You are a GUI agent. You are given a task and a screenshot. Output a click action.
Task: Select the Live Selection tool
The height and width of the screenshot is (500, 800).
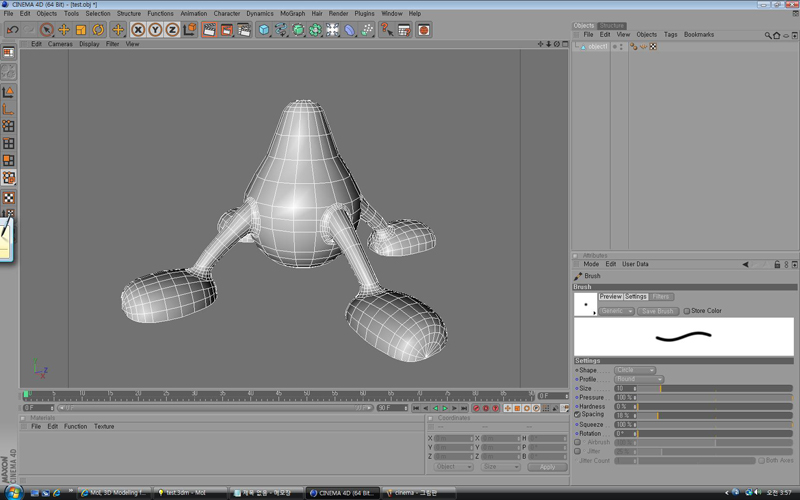pos(46,30)
